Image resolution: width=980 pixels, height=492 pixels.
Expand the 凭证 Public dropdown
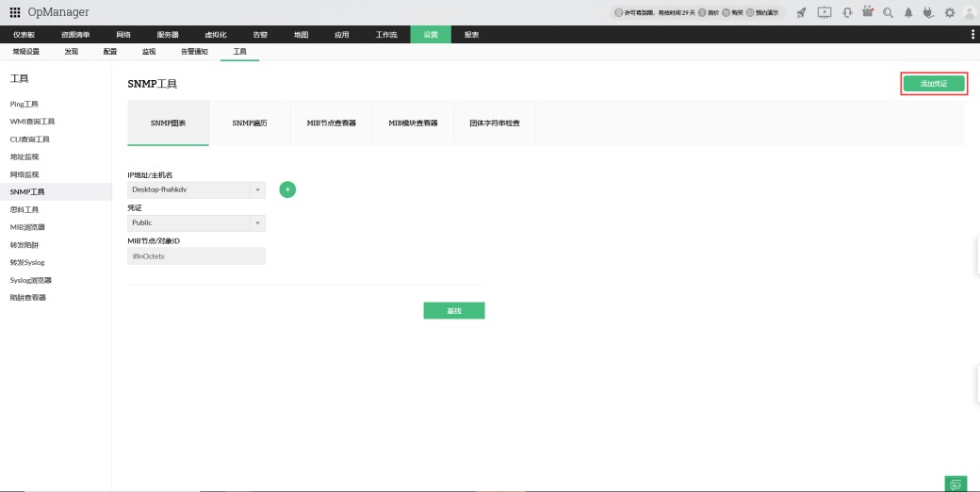[257, 223]
